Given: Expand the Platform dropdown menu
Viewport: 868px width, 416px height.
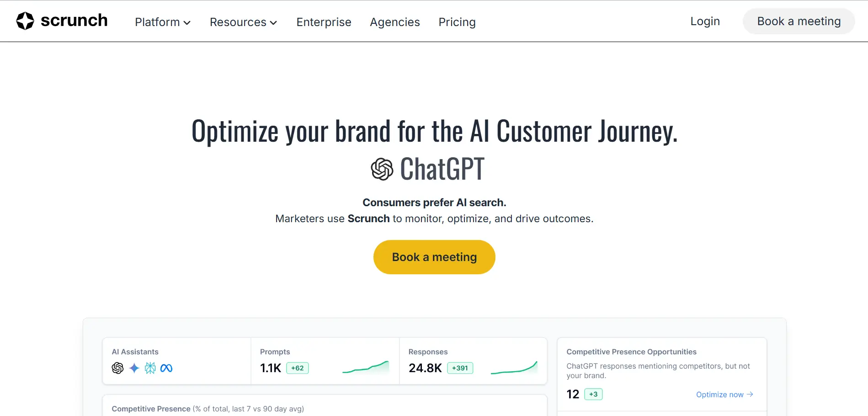Looking at the screenshot, I should click(162, 22).
